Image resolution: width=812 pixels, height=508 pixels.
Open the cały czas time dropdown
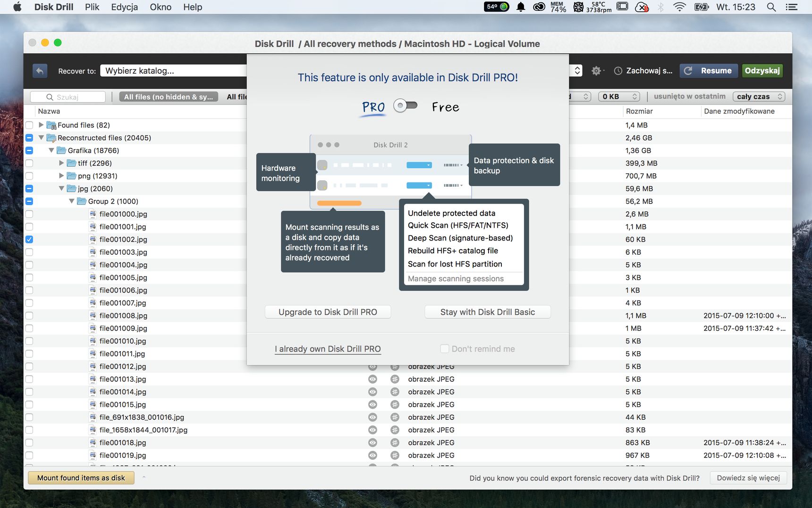point(759,96)
